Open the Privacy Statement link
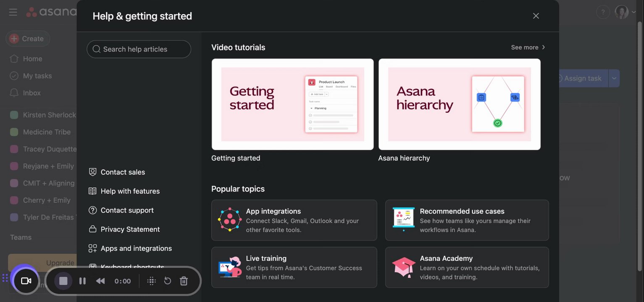The width and height of the screenshot is (644, 302). (130, 229)
